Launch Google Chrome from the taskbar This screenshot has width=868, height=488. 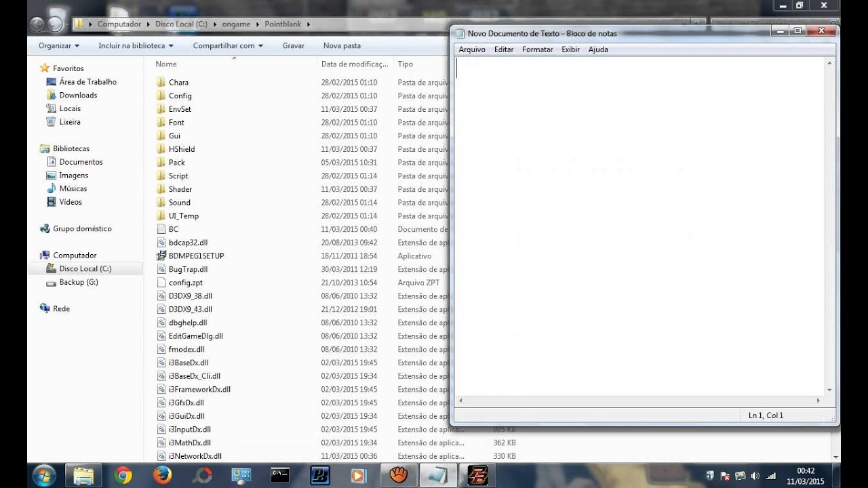[123, 476]
